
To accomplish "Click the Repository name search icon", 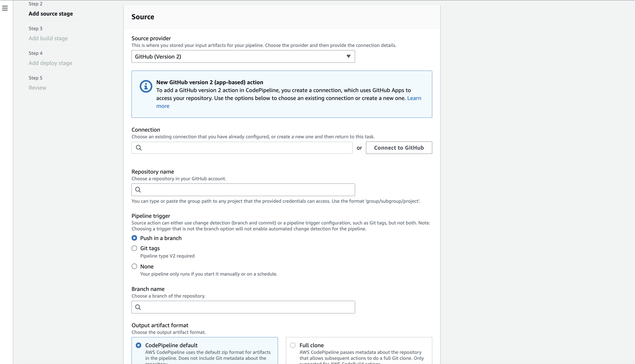I will pos(138,190).
